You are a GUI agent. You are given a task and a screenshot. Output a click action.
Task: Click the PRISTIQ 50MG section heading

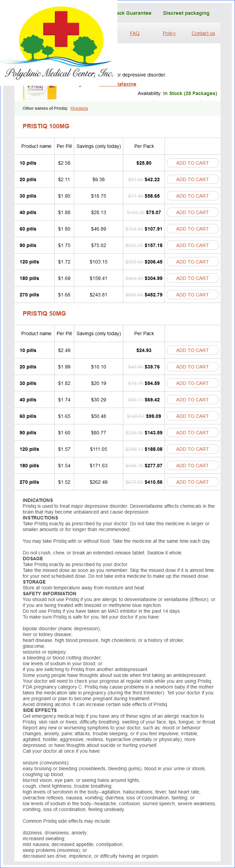tap(44, 314)
